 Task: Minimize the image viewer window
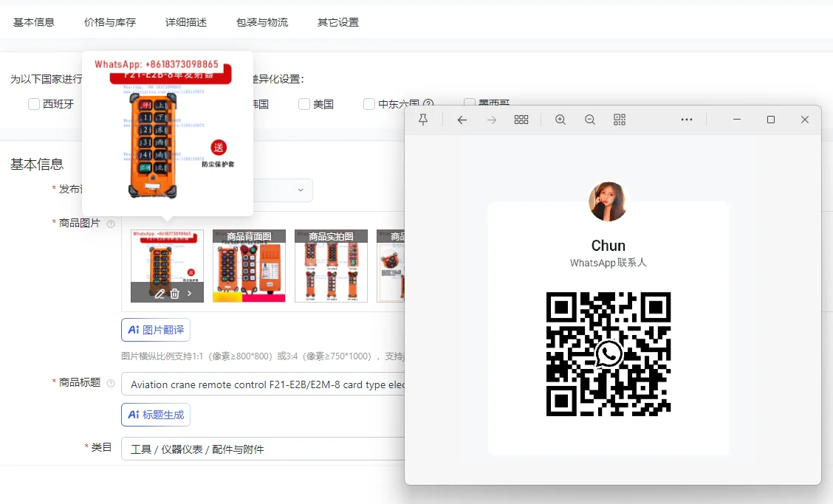pyautogui.click(x=737, y=120)
